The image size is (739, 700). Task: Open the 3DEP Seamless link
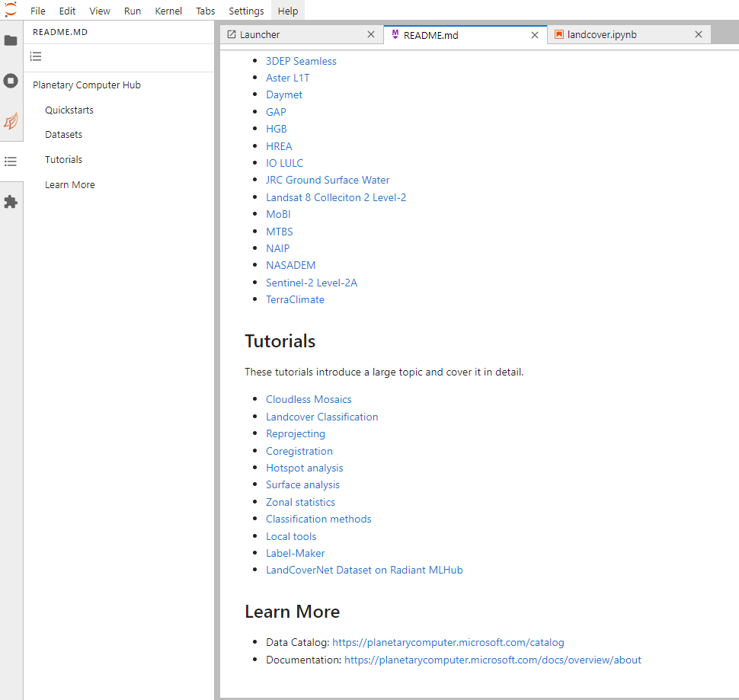point(301,61)
